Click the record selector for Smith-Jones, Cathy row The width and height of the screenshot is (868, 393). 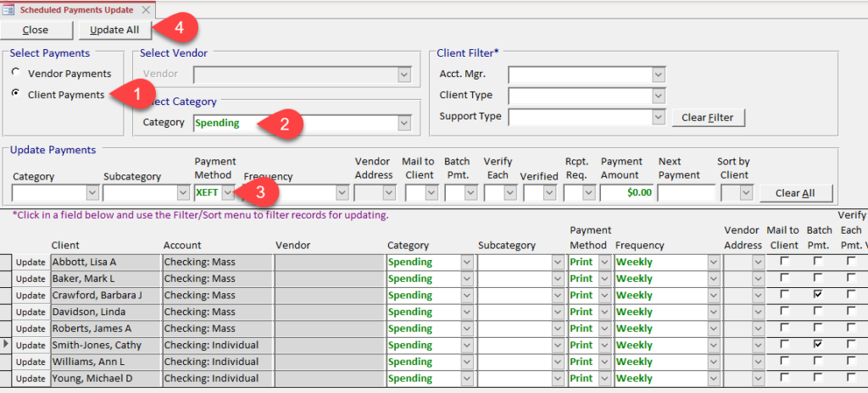pyautogui.click(x=6, y=346)
